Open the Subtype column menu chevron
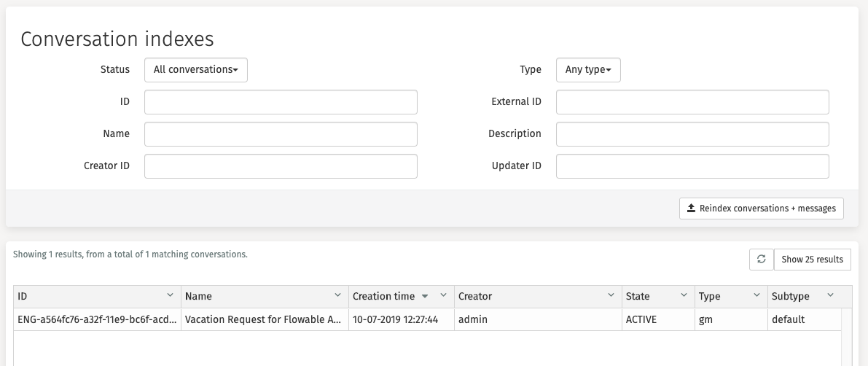Viewport: 868px width, 366px height. point(829,296)
